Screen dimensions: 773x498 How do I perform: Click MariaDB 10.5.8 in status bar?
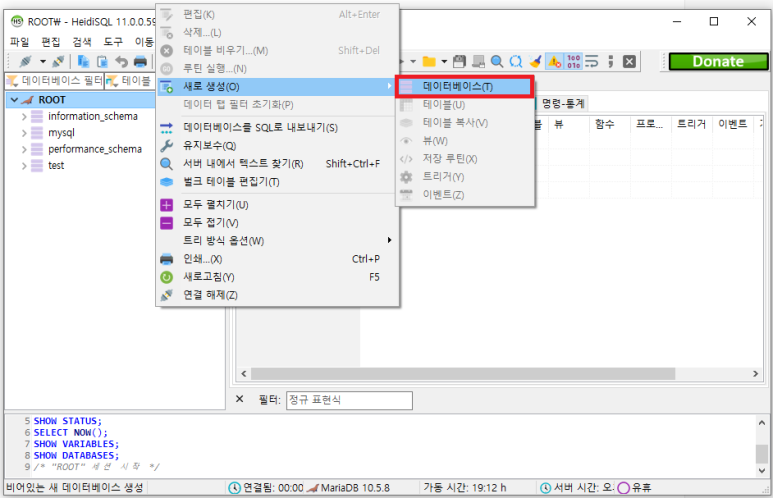(355, 488)
